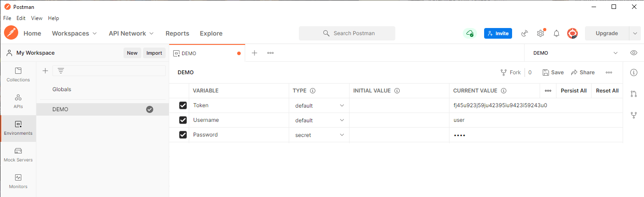This screenshot has height=197, width=644.
Task: Open the Monitors sidebar panel
Action: click(18, 181)
